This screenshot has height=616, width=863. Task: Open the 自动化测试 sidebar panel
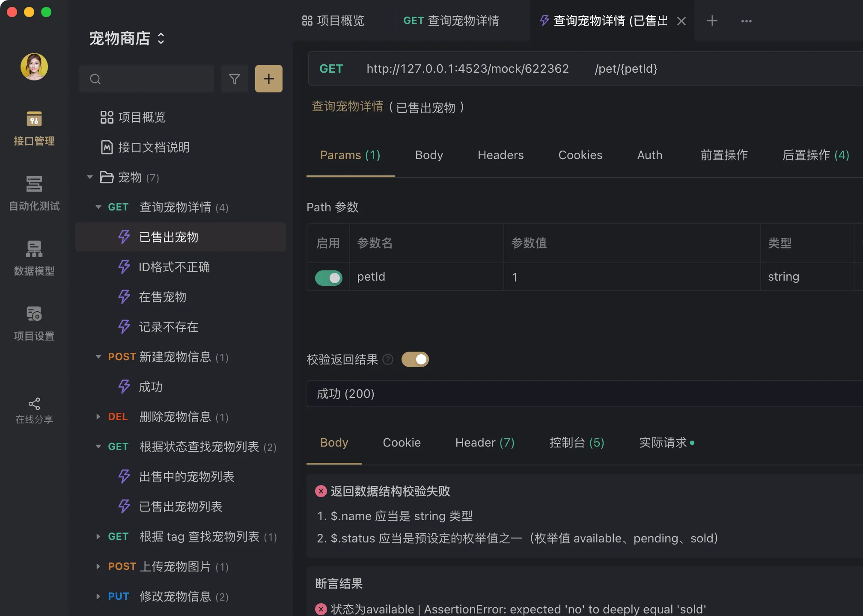(33, 195)
